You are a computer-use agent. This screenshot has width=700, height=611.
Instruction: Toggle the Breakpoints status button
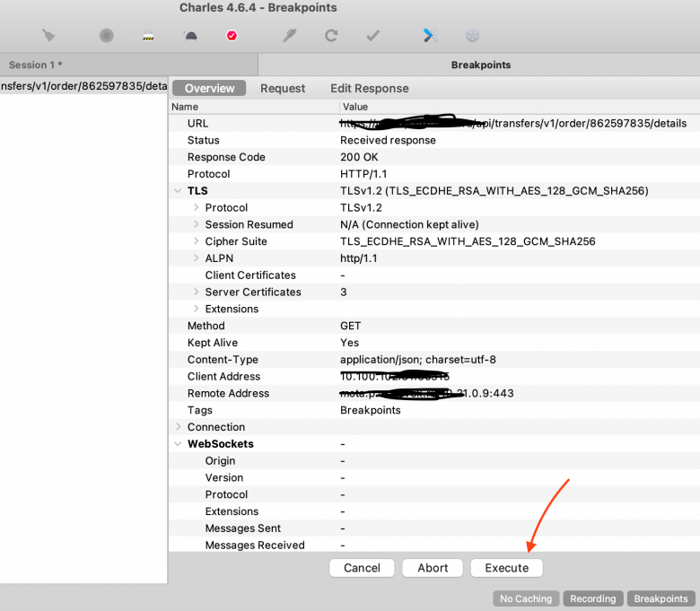point(661,598)
